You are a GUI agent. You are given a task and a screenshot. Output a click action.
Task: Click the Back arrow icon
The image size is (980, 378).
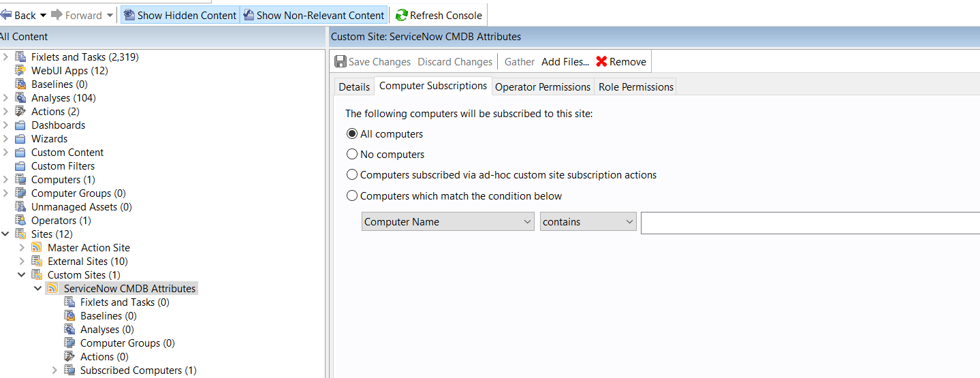[6, 15]
